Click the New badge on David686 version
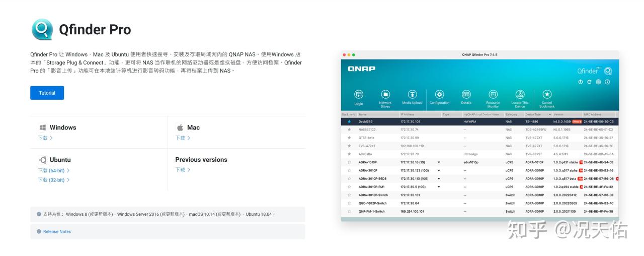The image size is (644, 256). [x=577, y=121]
